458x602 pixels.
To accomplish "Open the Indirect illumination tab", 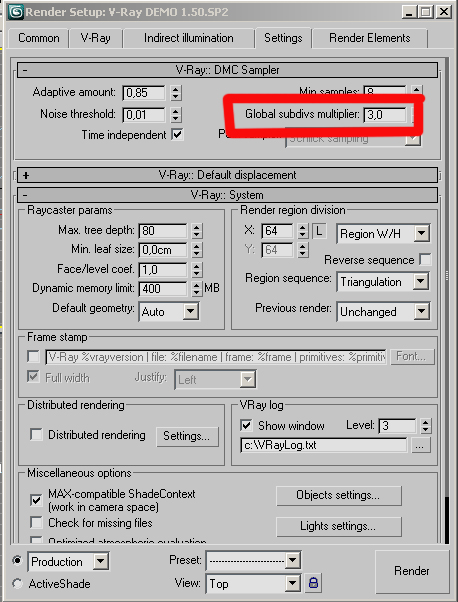I will [188, 38].
